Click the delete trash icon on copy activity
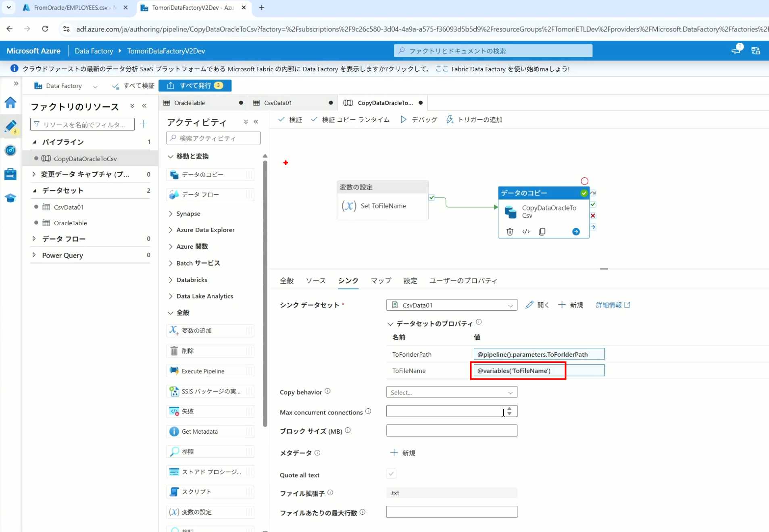The height and width of the screenshot is (532, 769). click(x=510, y=232)
